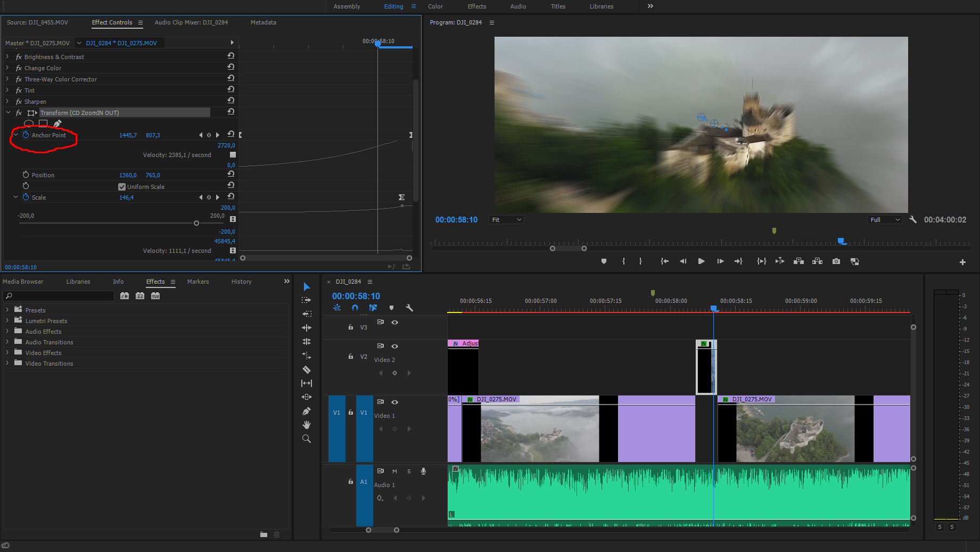Viewport: 980px width, 552px height.
Task: Select the Hand tool
Action: (307, 425)
